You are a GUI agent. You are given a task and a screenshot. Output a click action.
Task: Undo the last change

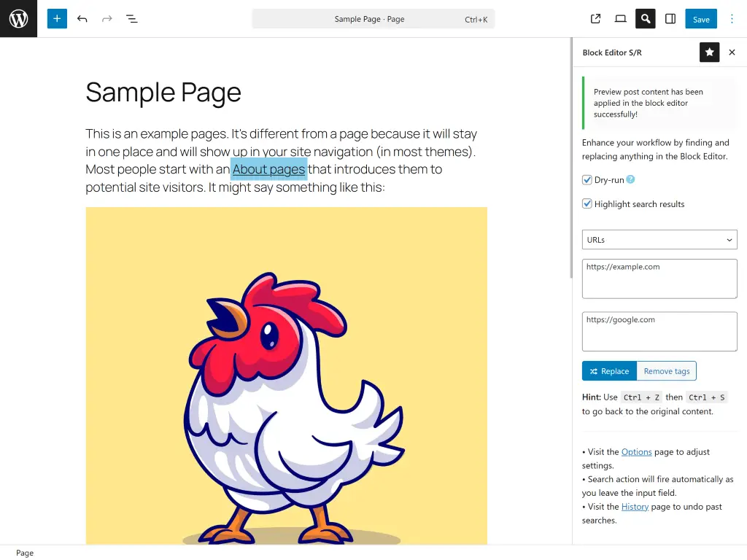[82, 18]
